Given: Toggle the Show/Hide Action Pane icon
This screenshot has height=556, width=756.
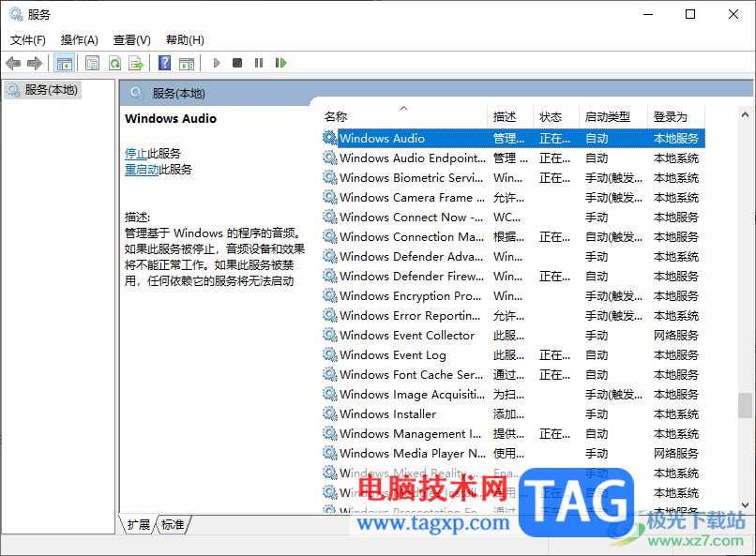Looking at the screenshot, I should click(187, 63).
